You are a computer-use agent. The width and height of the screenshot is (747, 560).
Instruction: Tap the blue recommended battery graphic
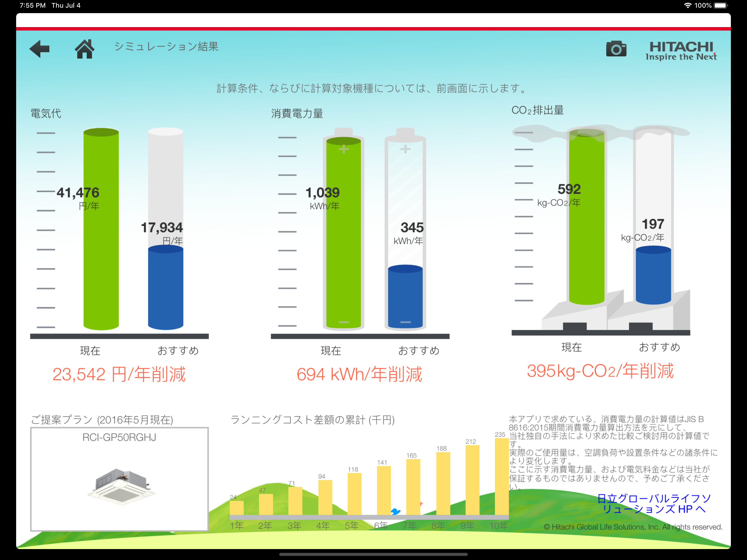pyautogui.click(x=405, y=297)
